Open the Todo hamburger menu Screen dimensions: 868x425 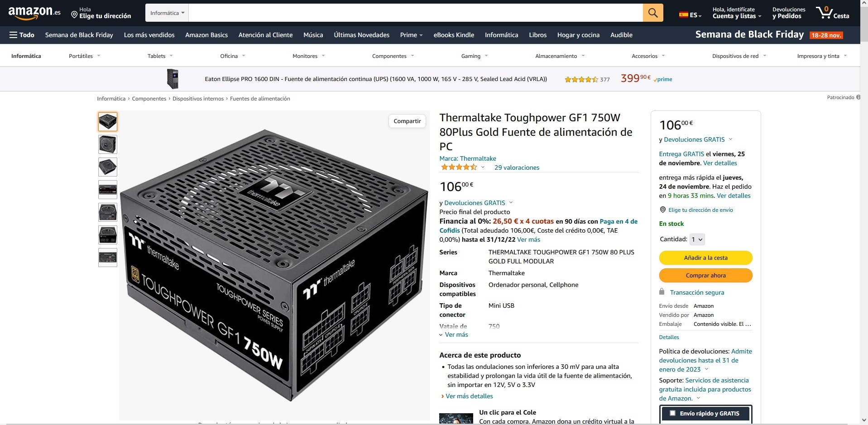[x=22, y=35]
